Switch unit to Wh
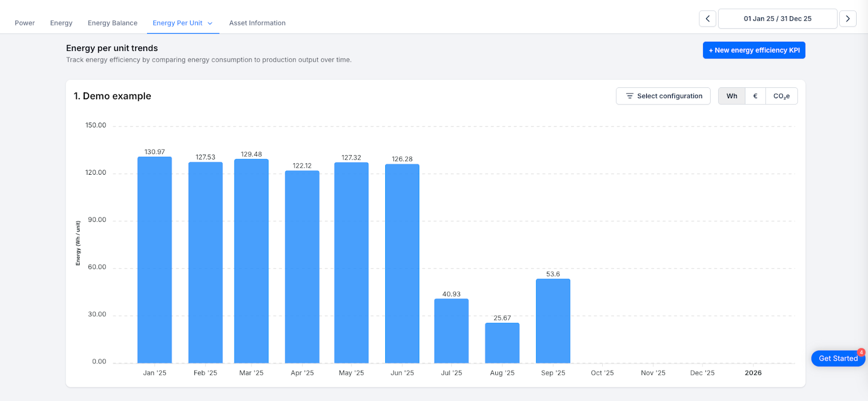This screenshot has height=401, width=868. (731, 96)
